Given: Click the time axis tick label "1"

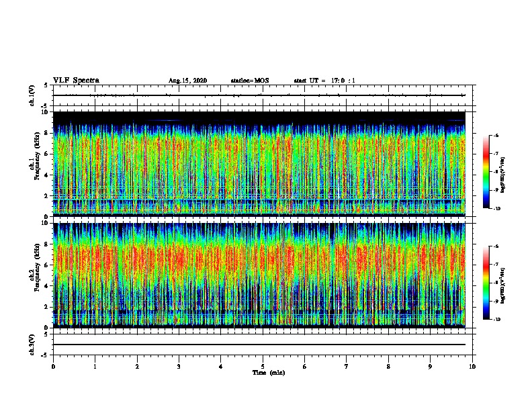Looking at the screenshot, I should coord(95,367).
